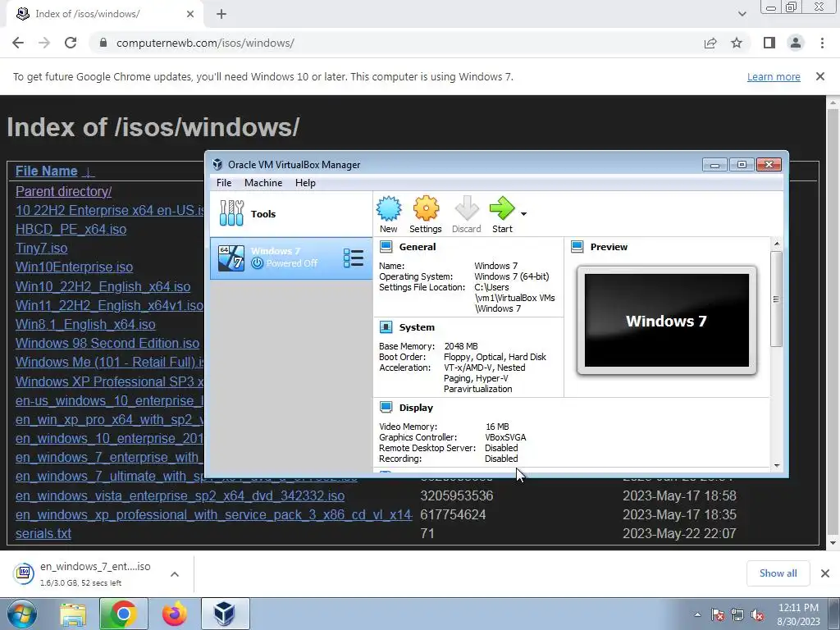Bookmark this page star icon
This screenshot has width=840, height=630.
(737, 43)
